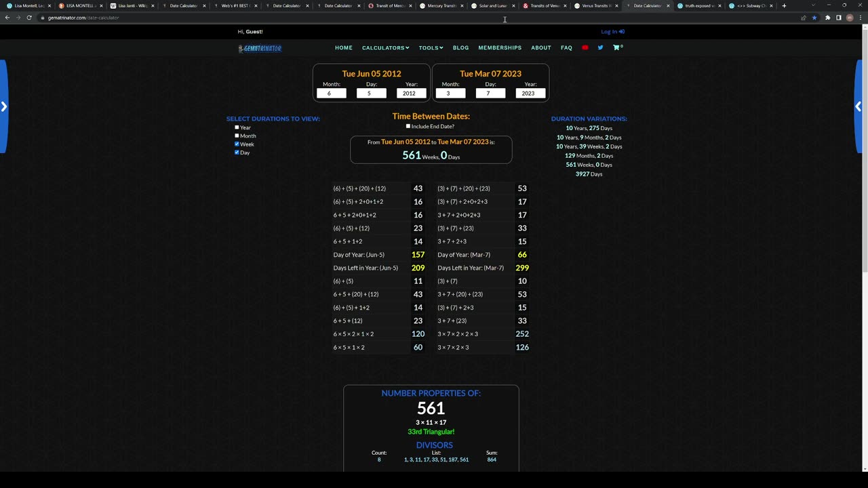The height and width of the screenshot is (488, 868).
Task: Open the Blog menu item
Action: coord(460,47)
